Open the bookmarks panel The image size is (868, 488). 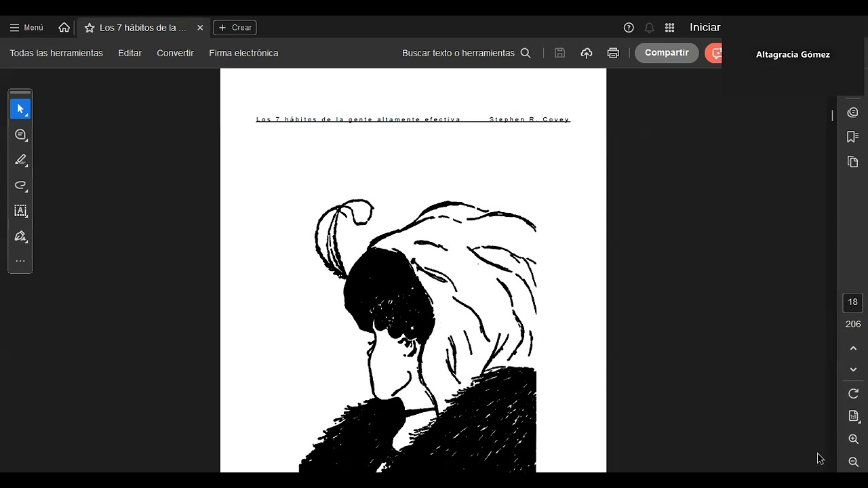coord(853,137)
